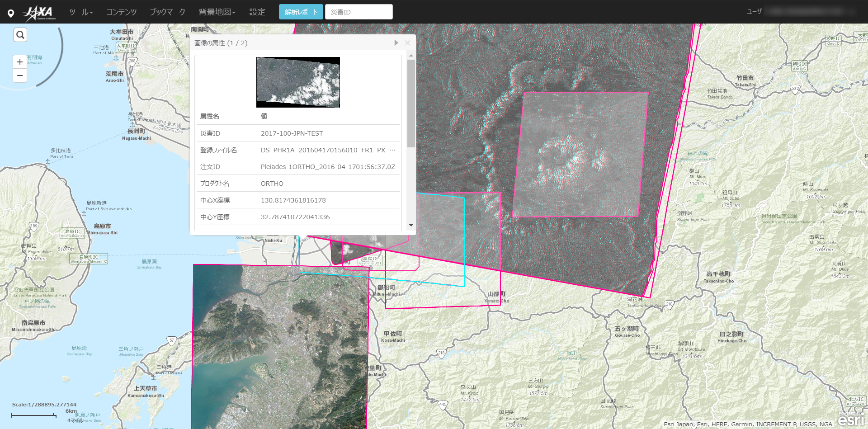Zoom in with the plus button
The width and height of the screenshot is (868, 429).
point(20,62)
